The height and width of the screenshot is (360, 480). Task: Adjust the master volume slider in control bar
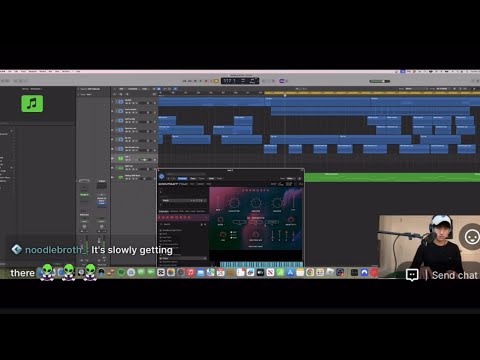379,81
